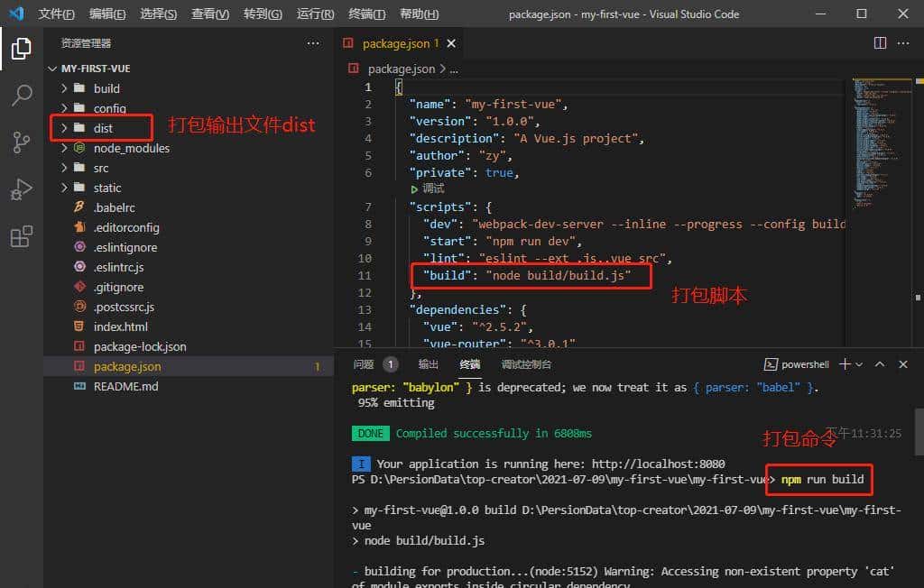
Task: Collapse the MY-FIRST-VUE project root
Action: [x=53, y=69]
